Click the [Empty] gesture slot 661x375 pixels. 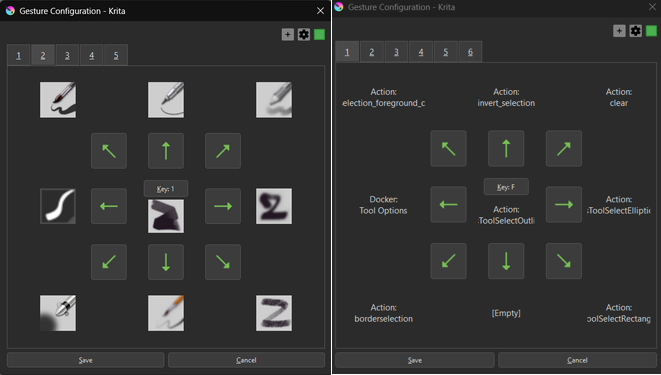506,313
